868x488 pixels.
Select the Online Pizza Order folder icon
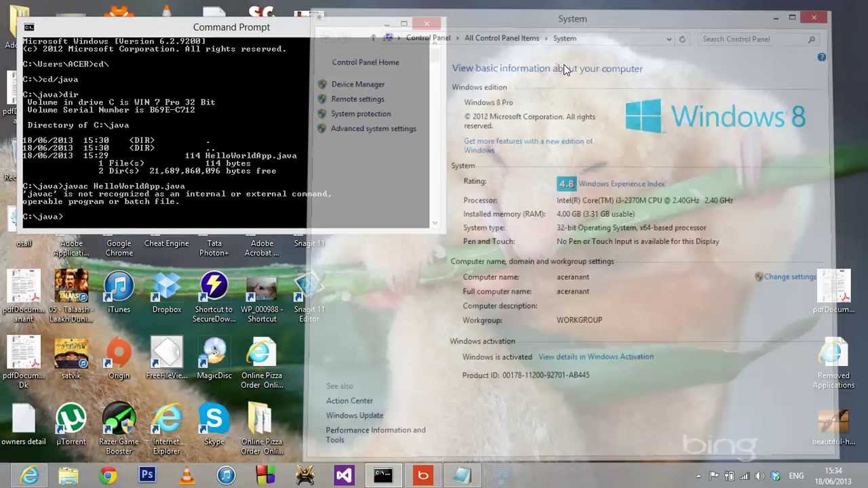(262, 429)
